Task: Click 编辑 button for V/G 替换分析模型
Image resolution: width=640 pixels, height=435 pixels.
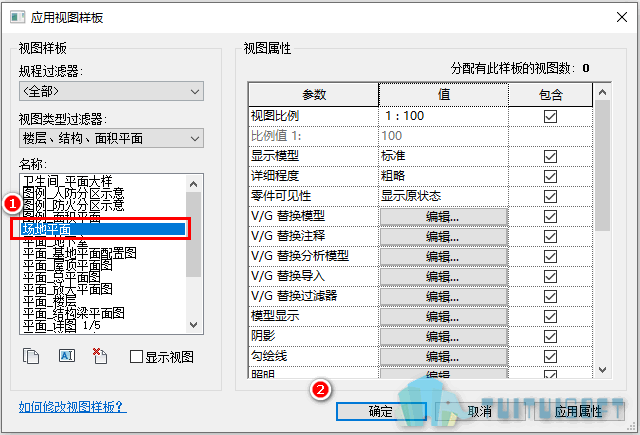Action: (x=443, y=257)
